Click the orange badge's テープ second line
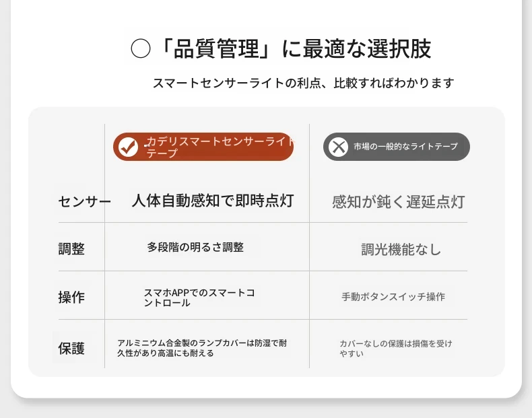Image resolution: width=532 pixels, height=418 pixels. tap(162, 153)
